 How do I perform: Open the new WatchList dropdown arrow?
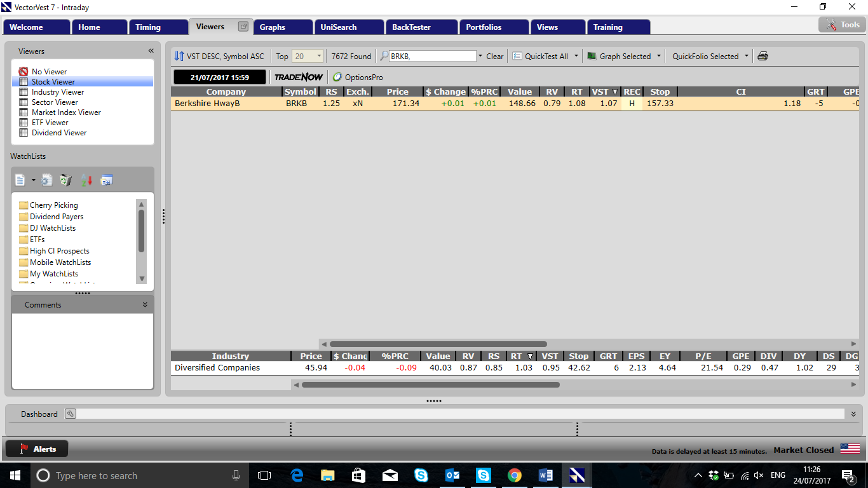point(33,180)
